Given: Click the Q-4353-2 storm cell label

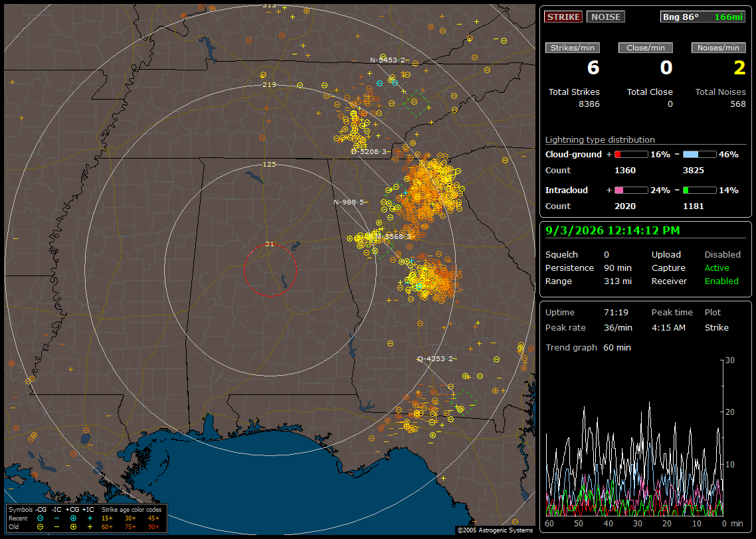Looking at the screenshot, I should pos(435,359).
